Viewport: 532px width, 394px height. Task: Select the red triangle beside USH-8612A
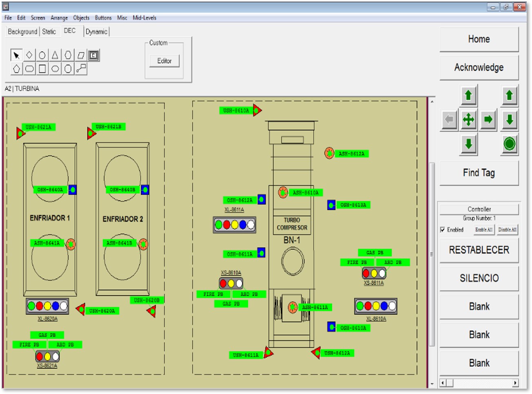pyautogui.click(x=316, y=352)
